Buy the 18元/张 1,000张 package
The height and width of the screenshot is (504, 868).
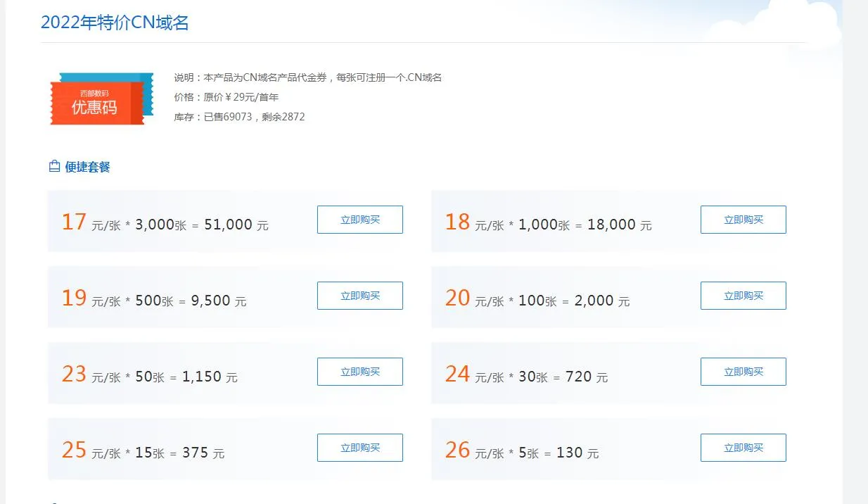pyautogui.click(x=743, y=220)
